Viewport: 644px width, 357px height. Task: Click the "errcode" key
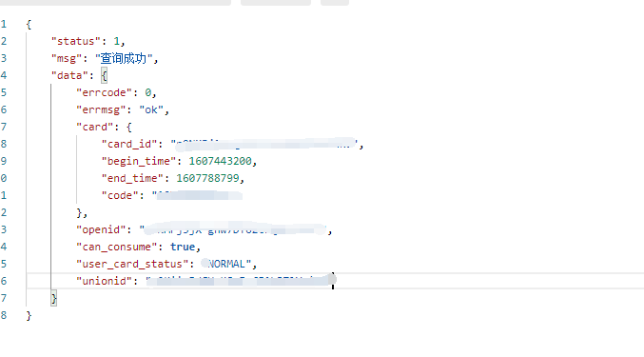105,93
